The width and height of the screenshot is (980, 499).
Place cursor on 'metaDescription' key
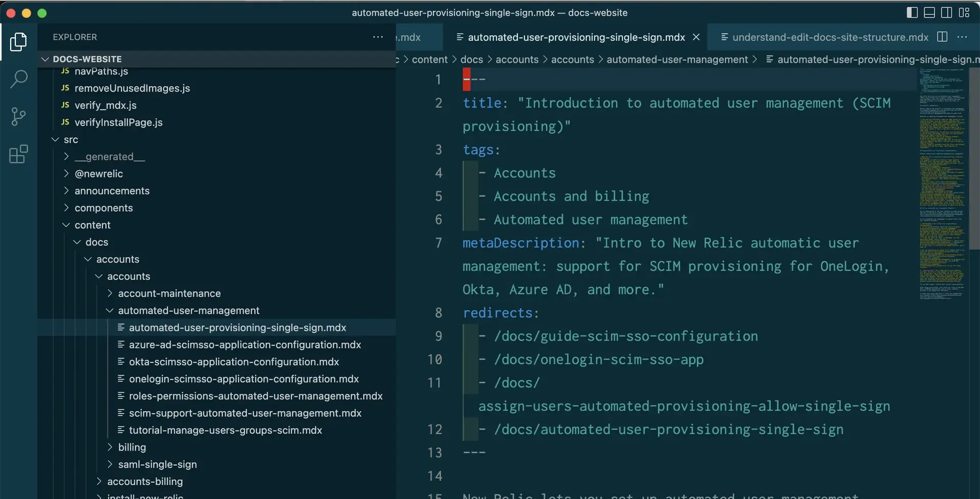tap(521, 243)
